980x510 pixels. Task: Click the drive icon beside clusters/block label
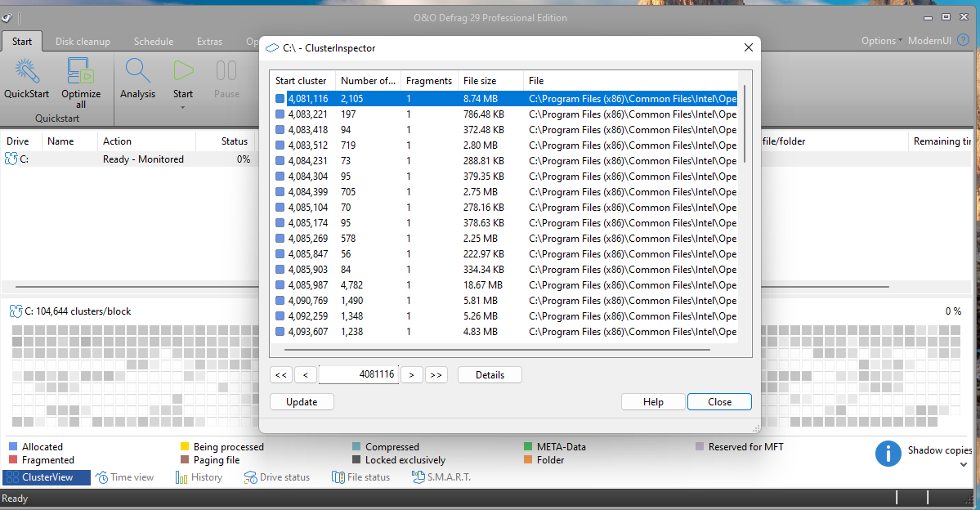(x=16, y=311)
